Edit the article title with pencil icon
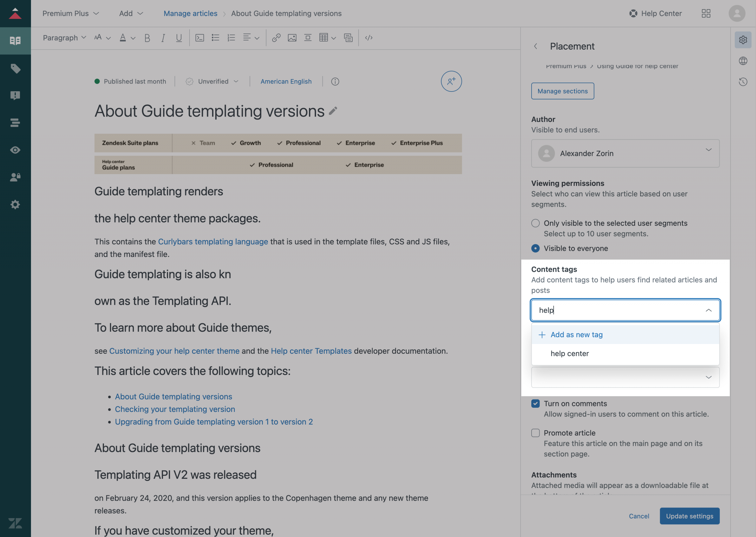This screenshot has height=537, width=756. pos(333,111)
